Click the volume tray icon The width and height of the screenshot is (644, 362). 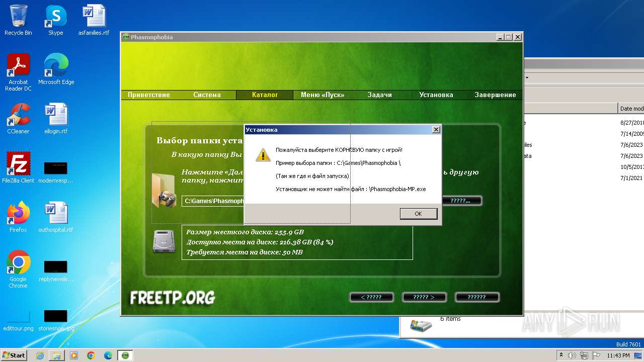(572, 355)
